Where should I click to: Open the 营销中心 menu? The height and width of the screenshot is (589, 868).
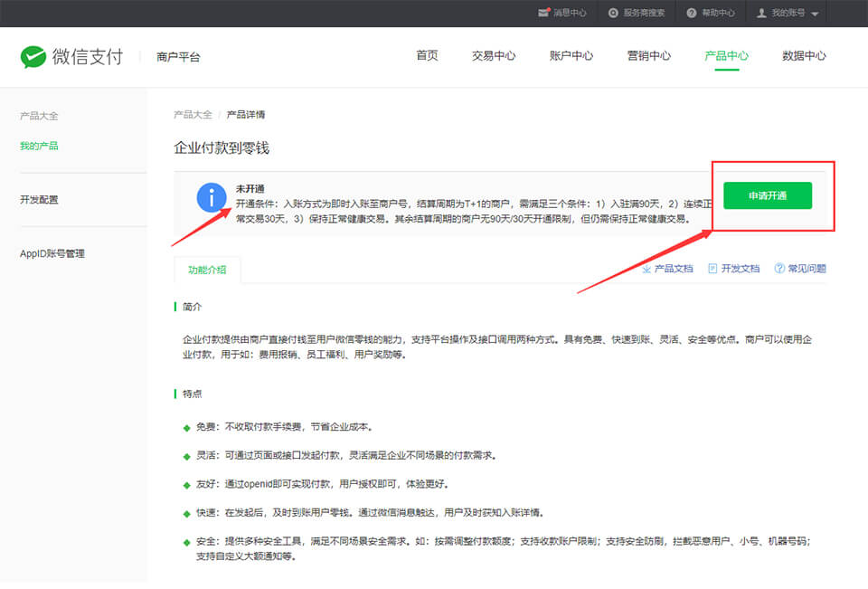click(x=648, y=55)
